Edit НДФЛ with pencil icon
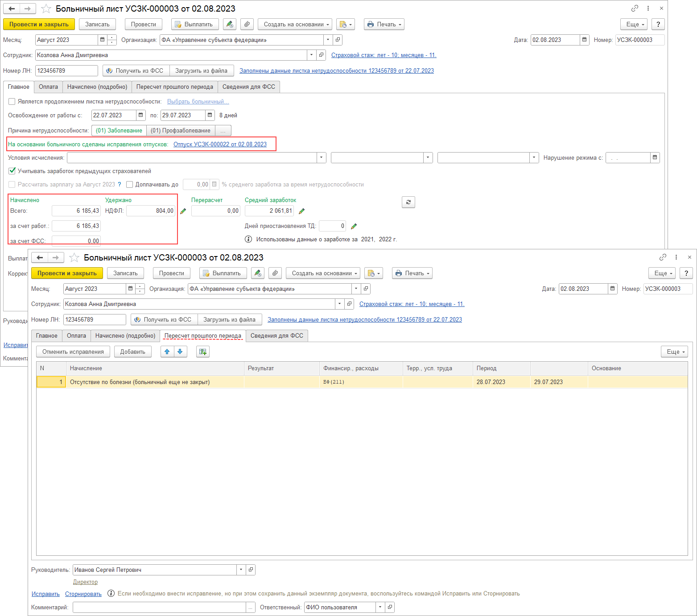This screenshot has height=616, width=697. click(183, 211)
